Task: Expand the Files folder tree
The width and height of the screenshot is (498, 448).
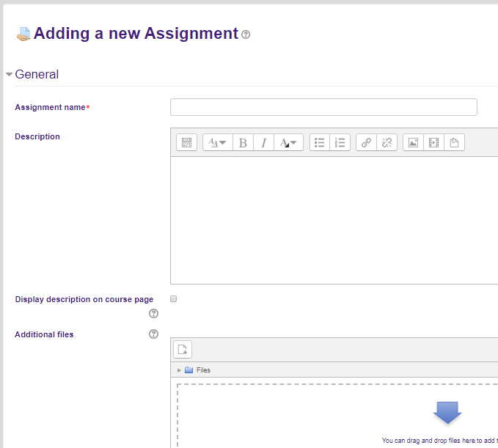Action: point(179,370)
